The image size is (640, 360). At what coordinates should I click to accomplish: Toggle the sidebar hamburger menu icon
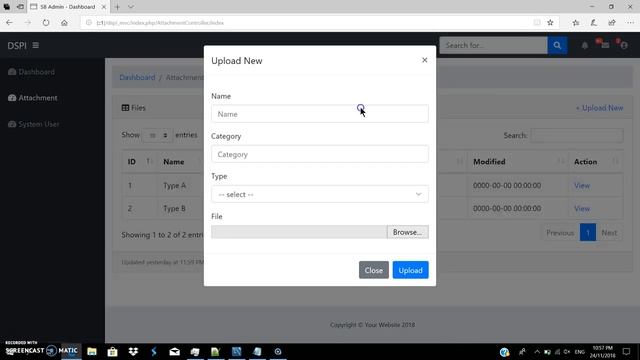pyautogui.click(x=36, y=45)
